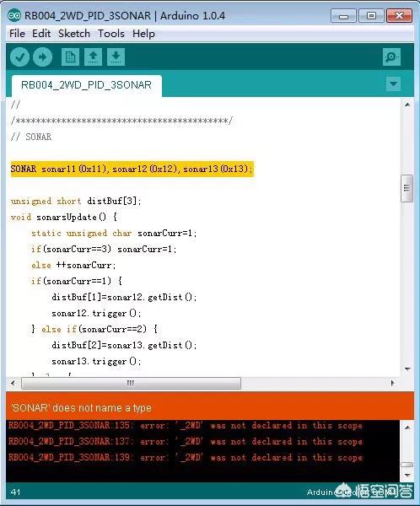Click console error for line 137
The image size is (420, 506).
[186, 441]
